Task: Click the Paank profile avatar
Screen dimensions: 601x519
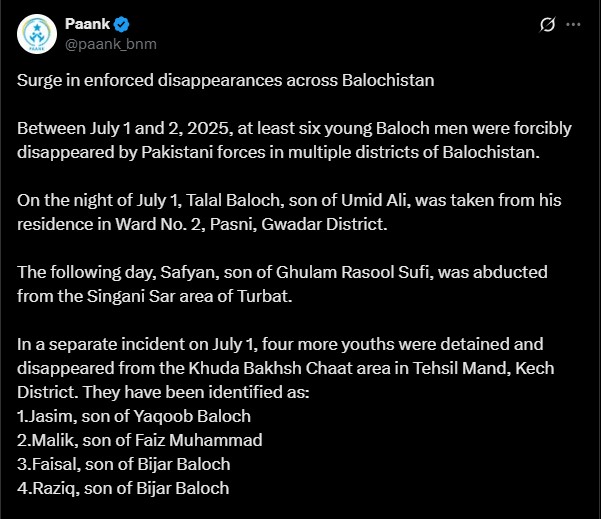Action: click(x=35, y=33)
